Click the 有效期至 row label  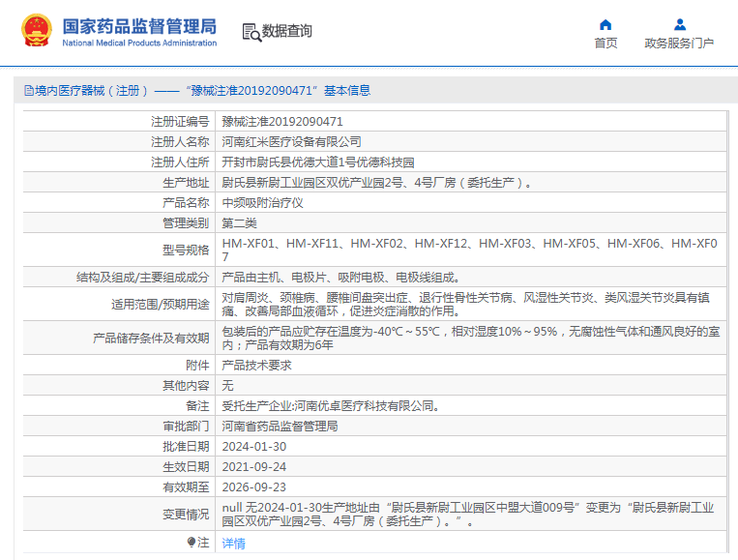186,487
